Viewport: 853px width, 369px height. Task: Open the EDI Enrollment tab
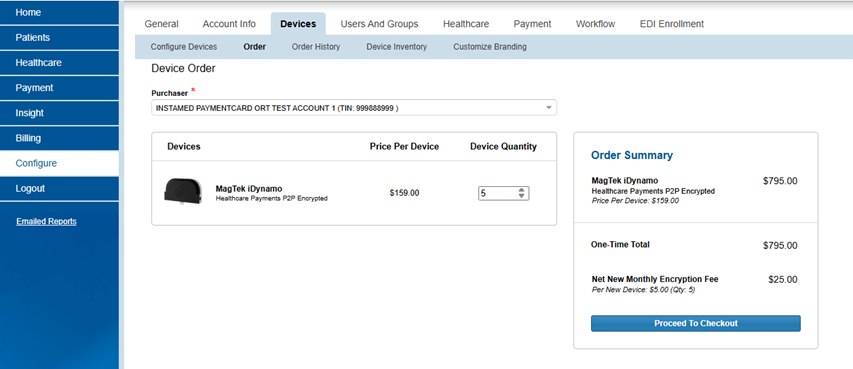pyautogui.click(x=672, y=24)
